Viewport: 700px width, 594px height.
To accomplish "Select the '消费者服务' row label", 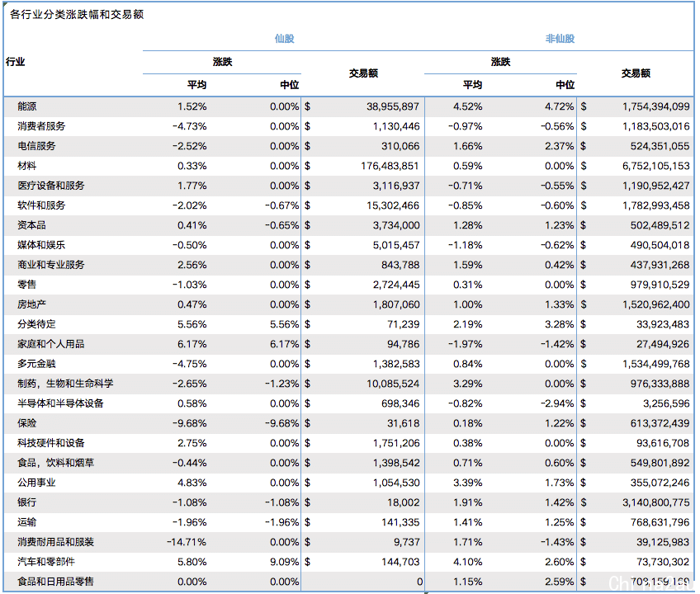I will click(x=41, y=126).
